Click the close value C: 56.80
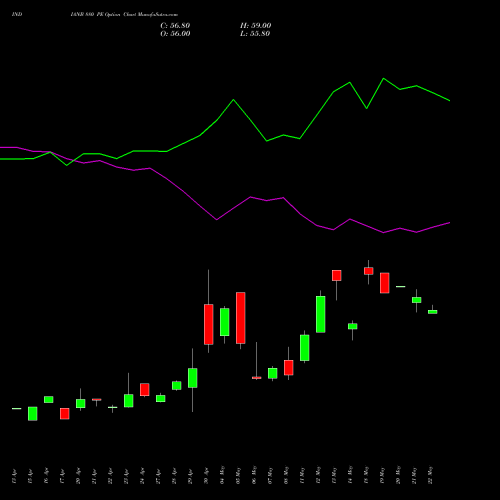The width and height of the screenshot is (500, 500). tap(175, 26)
